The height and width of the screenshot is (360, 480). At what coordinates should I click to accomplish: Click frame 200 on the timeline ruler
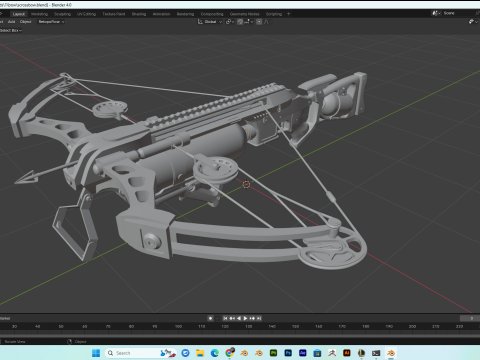[x=412, y=326]
